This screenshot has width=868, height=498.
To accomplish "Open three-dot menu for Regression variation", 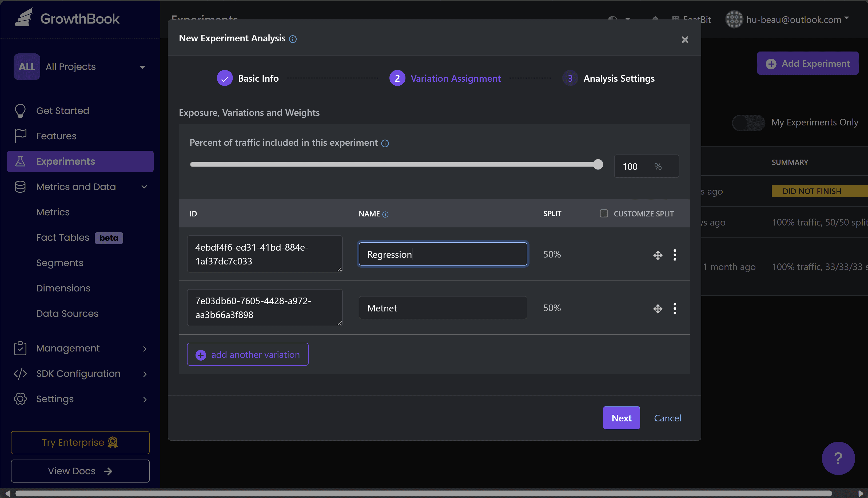I will pos(675,255).
